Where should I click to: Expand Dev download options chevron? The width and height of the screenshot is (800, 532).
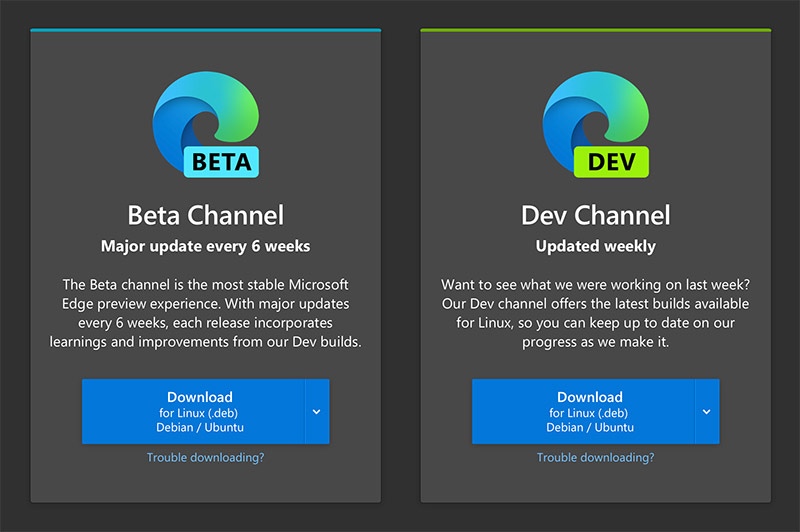[x=707, y=411]
